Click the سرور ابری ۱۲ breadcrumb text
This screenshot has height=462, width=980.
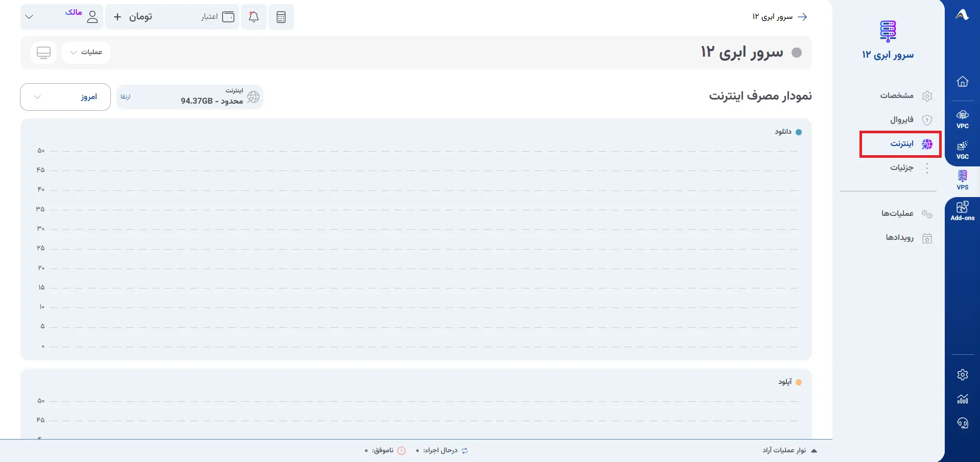pyautogui.click(x=772, y=17)
